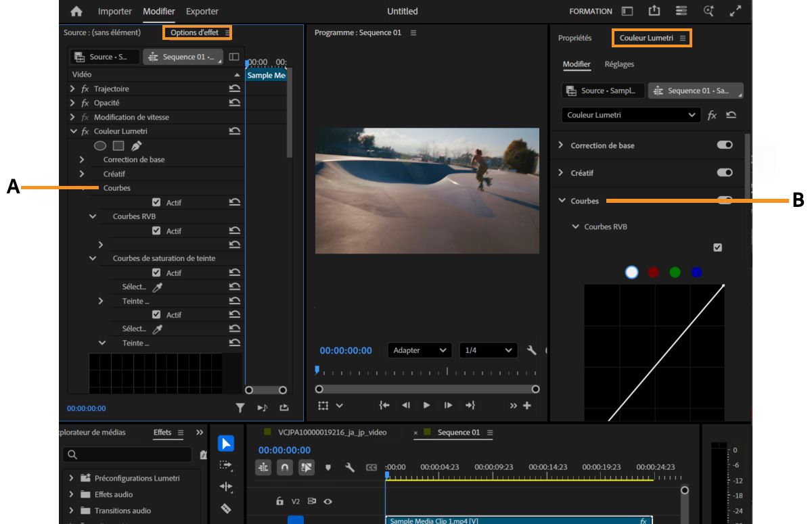The height and width of the screenshot is (524, 812).
Task: Select the red channel curve swatch
Action: pos(653,272)
